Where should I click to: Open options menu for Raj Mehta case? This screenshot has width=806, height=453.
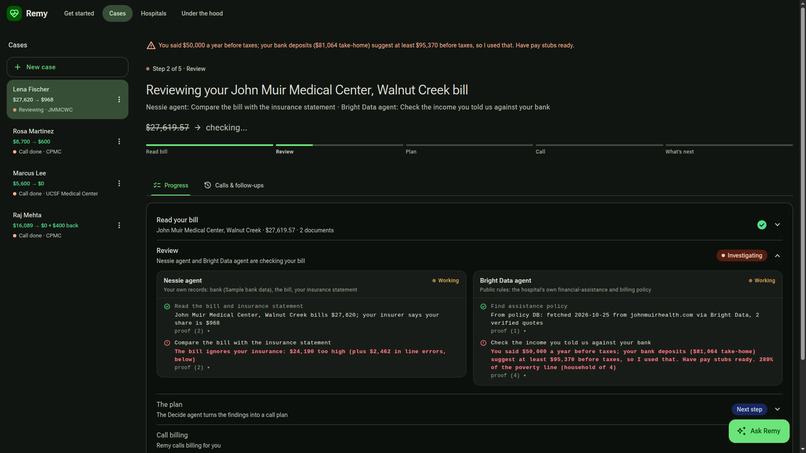[119, 225]
